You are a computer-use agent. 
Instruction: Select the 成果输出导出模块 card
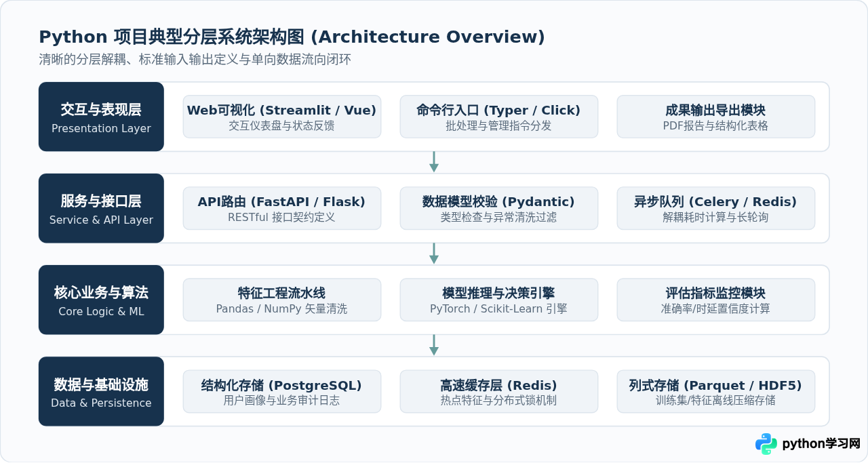pyautogui.click(x=716, y=117)
